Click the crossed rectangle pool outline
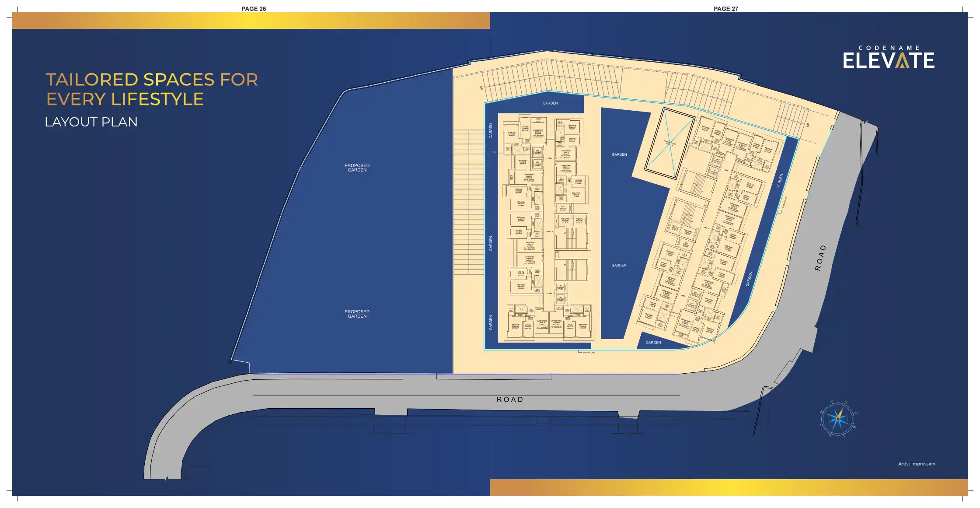980x508 pixels. click(x=669, y=143)
